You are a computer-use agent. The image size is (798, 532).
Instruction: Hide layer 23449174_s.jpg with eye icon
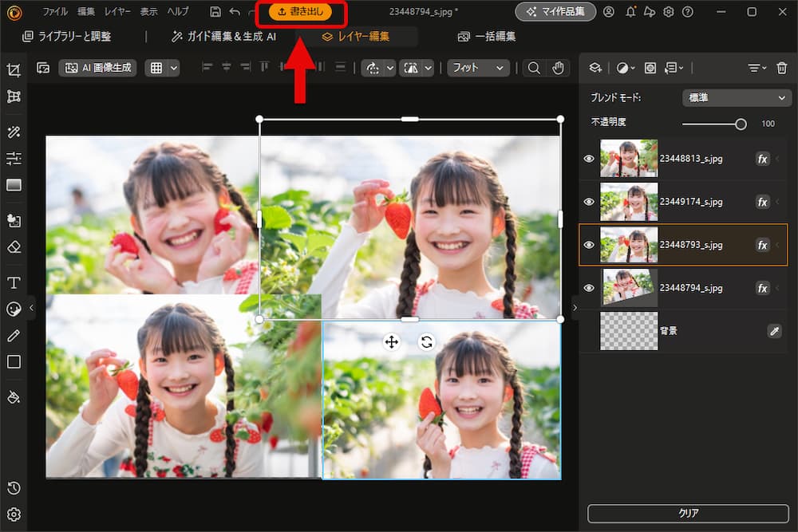[589, 202]
